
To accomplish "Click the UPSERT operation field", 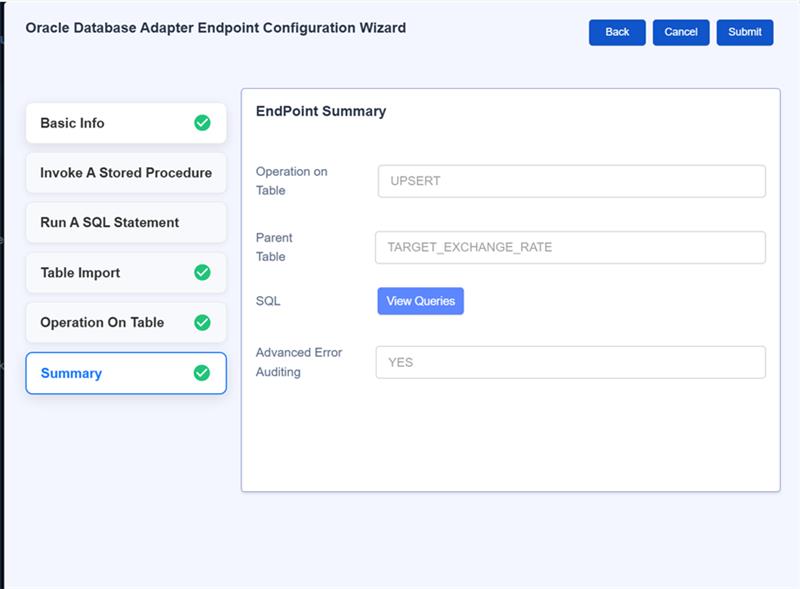I will point(571,181).
